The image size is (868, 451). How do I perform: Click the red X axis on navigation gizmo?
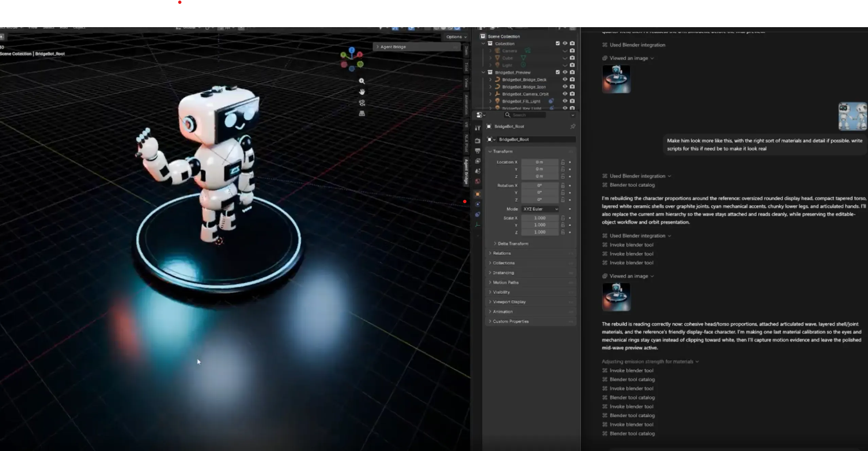[x=360, y=54]
